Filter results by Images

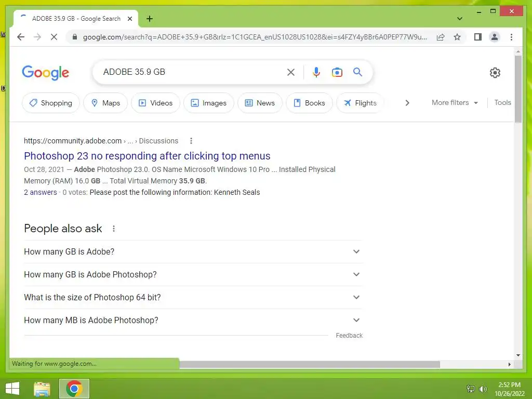point(209,103)
